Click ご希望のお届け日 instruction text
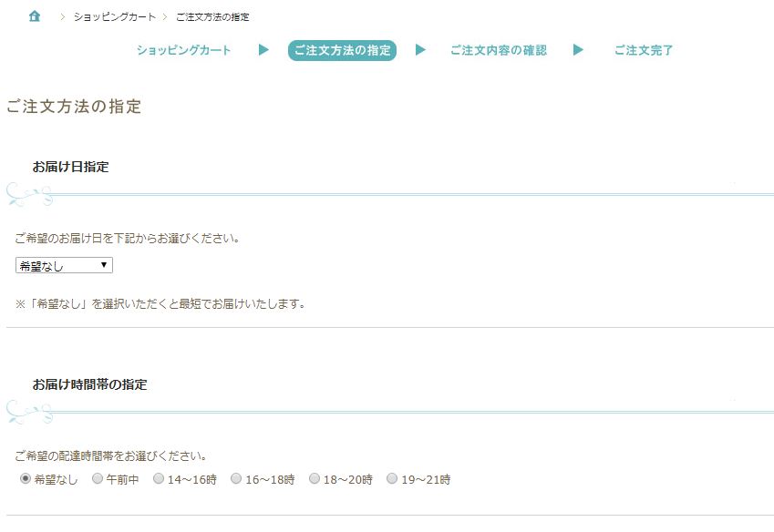Image resolution: width=774 pixels, height=532 pixels. [x=128, y=238]
